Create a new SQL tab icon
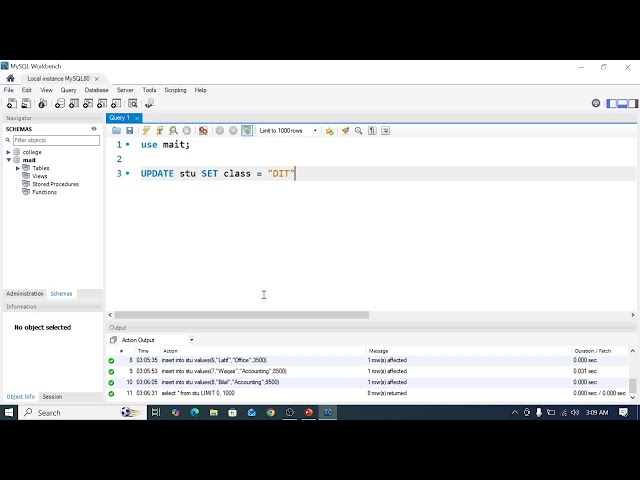Viewport: 640px width, 480px height. pyautogui.click(x=12, y=104)
